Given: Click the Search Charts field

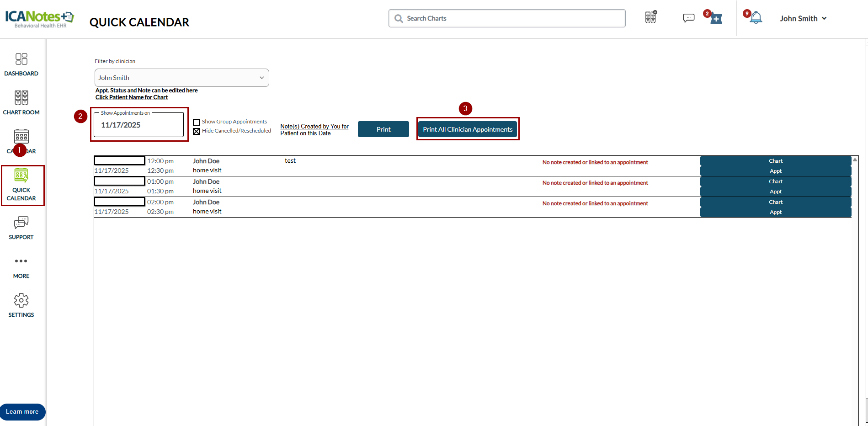Looking at the screenshot, I should (x=507, y=18).
